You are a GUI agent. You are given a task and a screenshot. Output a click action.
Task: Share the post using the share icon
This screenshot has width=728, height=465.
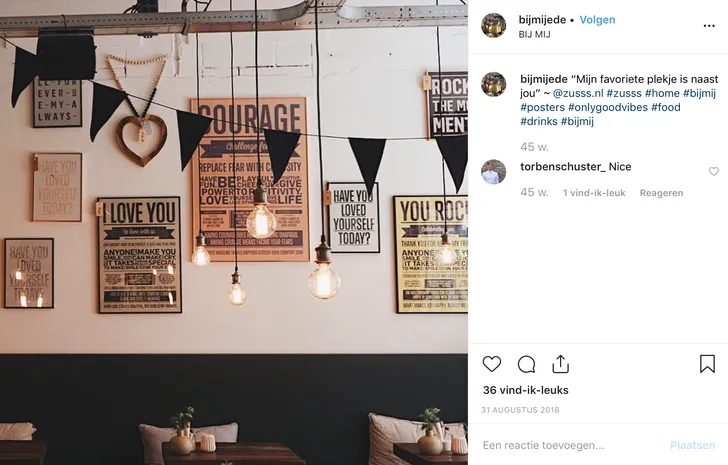pos(560,364)
